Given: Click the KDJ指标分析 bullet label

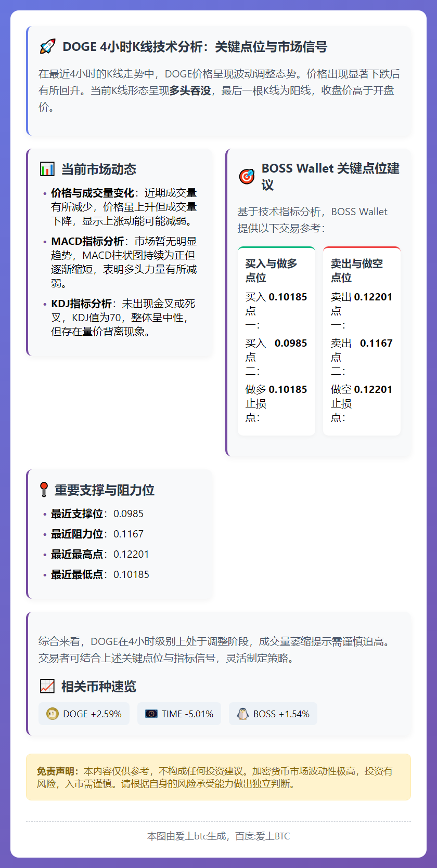Looking at the screenshot, I should [81, 304].
